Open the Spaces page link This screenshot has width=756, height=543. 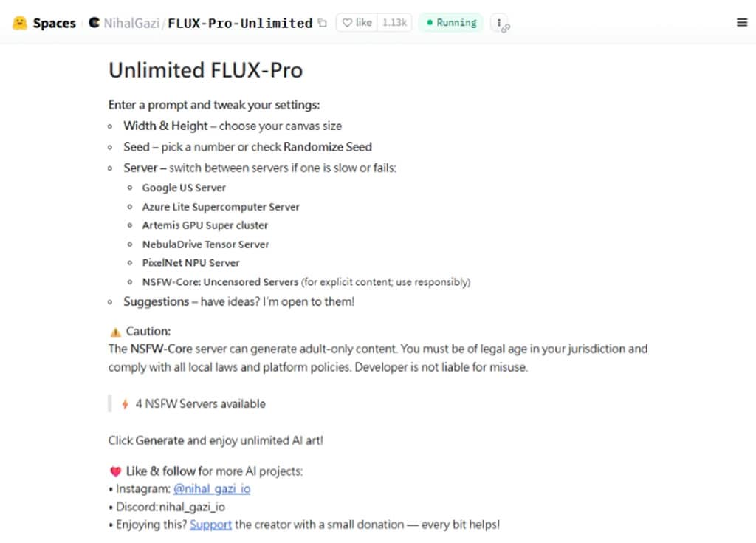[x=54, y=23]
